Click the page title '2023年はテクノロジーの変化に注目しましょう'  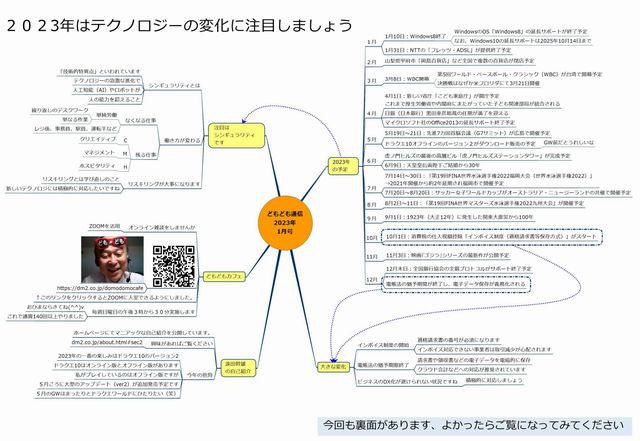coord(180,26)
